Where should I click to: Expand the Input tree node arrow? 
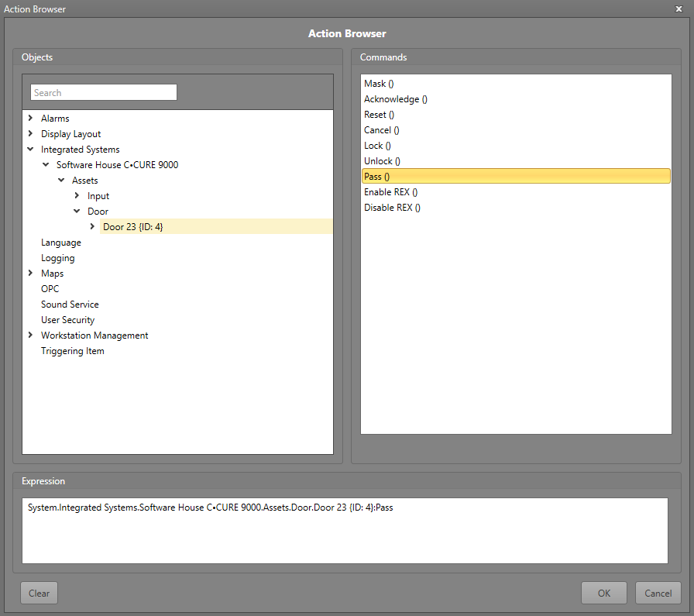click(77, 196)
